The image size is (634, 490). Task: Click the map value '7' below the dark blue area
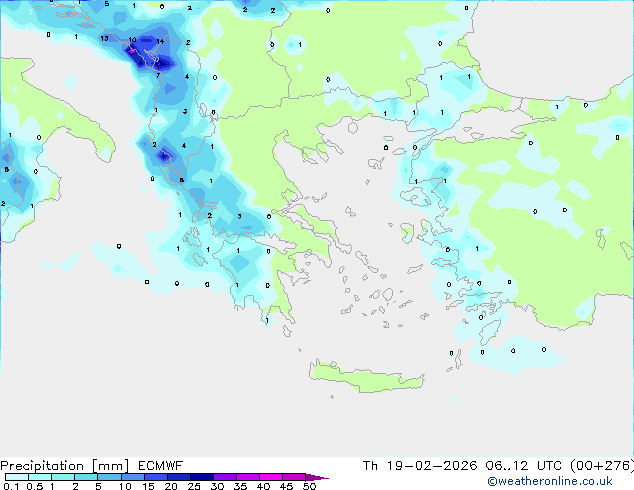[158, 75]
